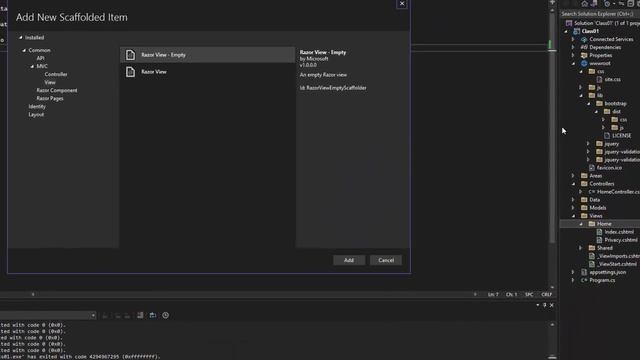Expand the jquery folder arrow
The image size is (640, 360).
(589, 144)
